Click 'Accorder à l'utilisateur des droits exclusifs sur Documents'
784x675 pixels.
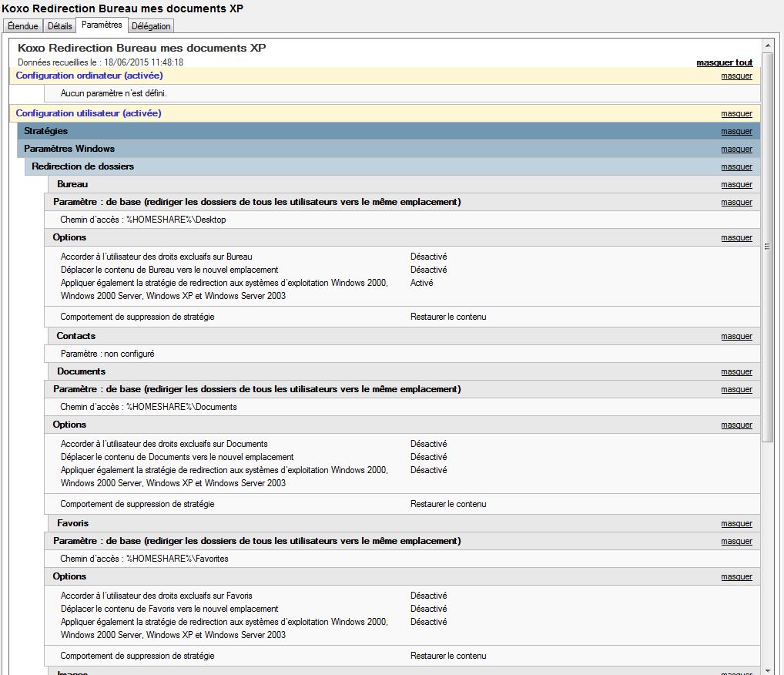(164, 444)
